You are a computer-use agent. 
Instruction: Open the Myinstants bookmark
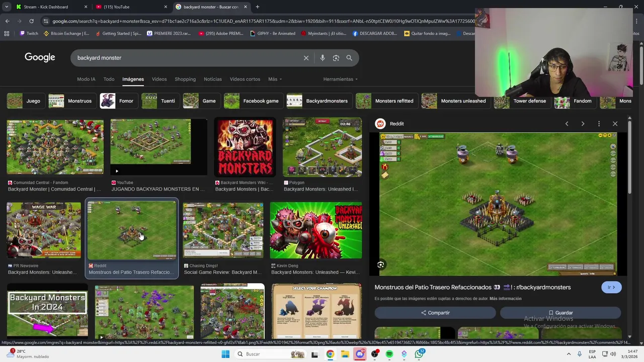(324, 34)
